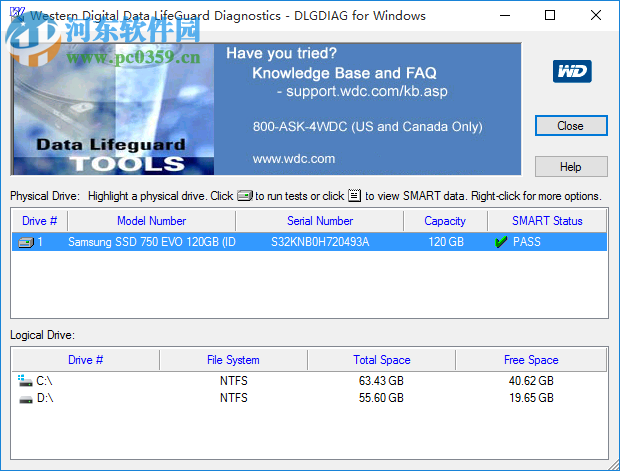Screen dimensions: 620x471
Task: Click serial number S32KNB0H720493A
Action: tap(320, 242)
